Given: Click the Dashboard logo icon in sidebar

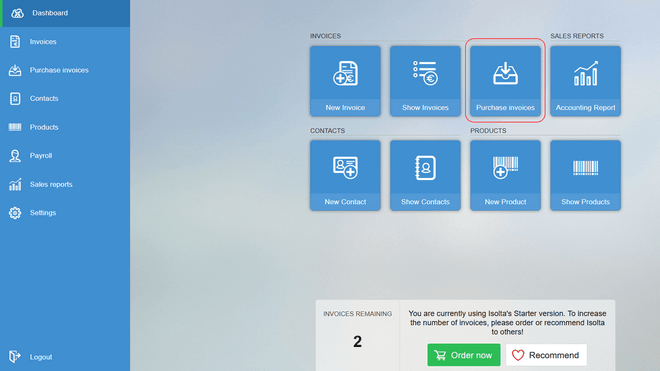Looking at the screenshot, I should pos(17,13).
